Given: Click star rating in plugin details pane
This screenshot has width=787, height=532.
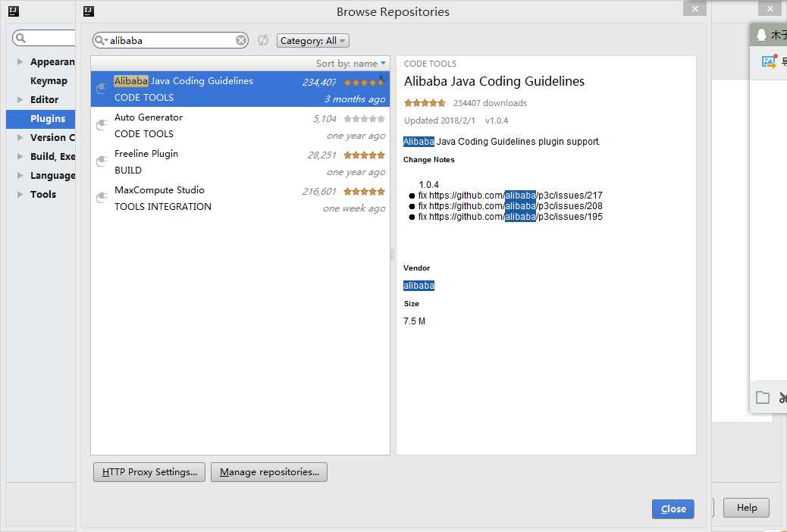Looking at the screenshot, I should click(425, 103).
